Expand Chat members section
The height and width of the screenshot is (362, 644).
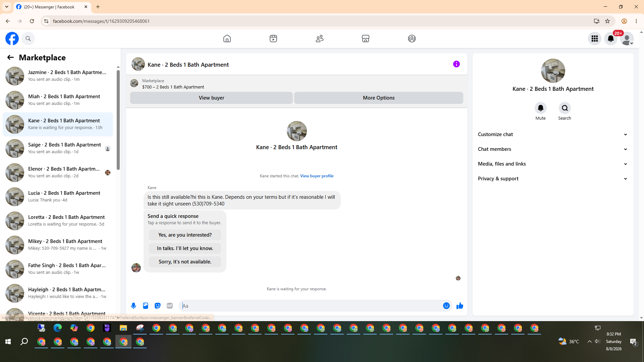[x=553, y=149]
